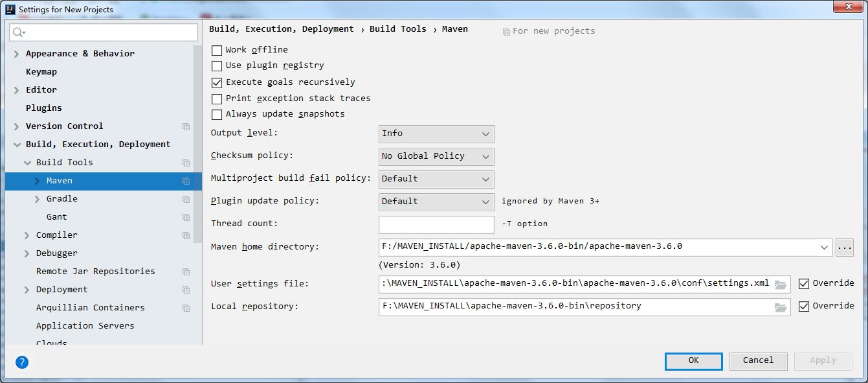
Task: Click the 'ignored by Maven 3+' note
Action: 550,202
